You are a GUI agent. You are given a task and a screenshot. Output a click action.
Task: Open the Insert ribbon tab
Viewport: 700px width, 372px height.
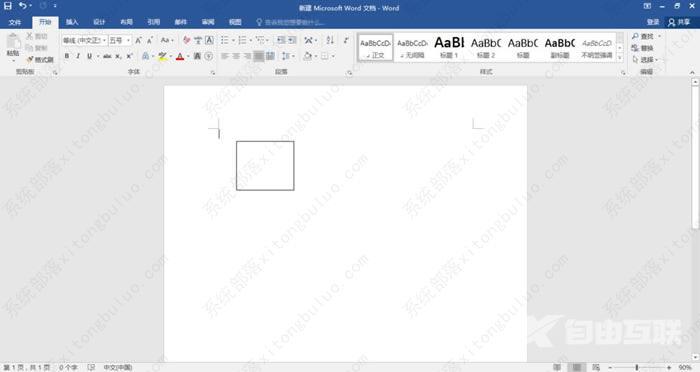click(x=72, y=22)
